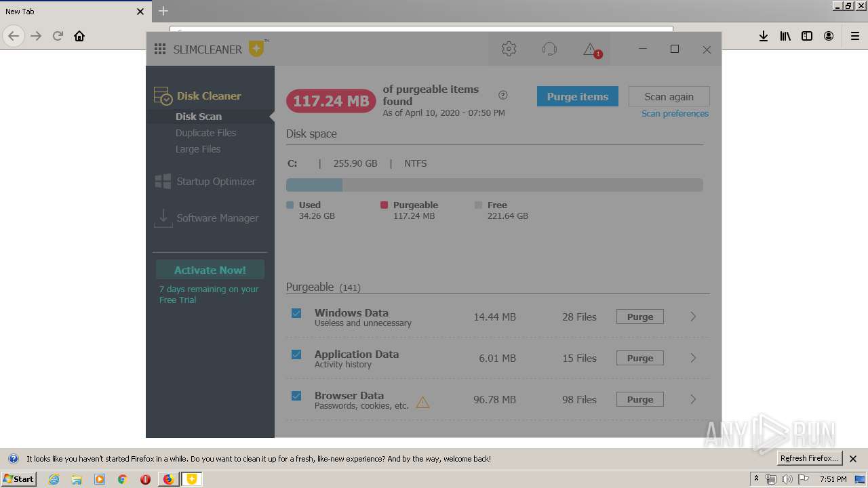Screen dimensions: 868x488
Task: Click the Software Manager download icon
Action: (163, 218)
